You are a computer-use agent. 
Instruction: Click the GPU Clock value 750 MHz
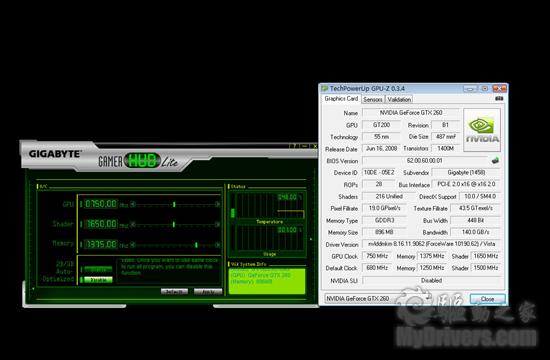[377, 256]
